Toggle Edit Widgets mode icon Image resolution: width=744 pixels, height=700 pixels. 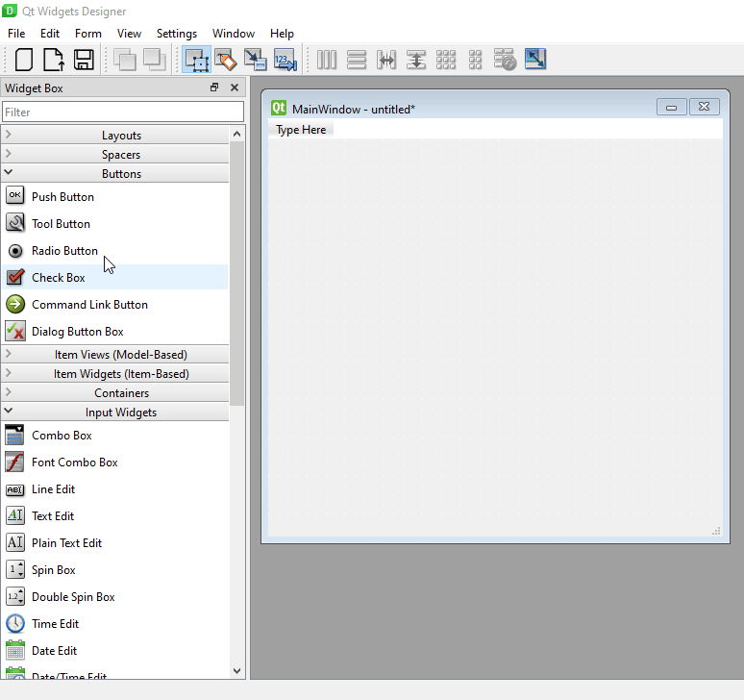pos(196,60)
